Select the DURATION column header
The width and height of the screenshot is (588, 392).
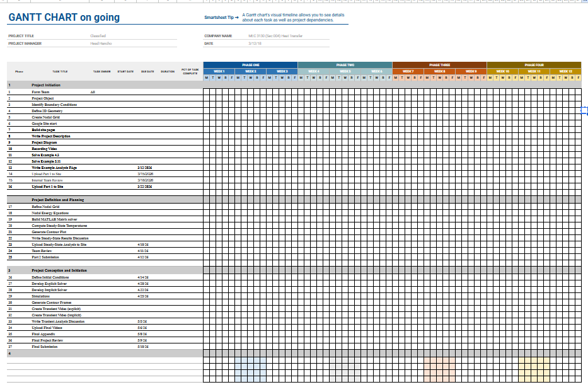168,72
